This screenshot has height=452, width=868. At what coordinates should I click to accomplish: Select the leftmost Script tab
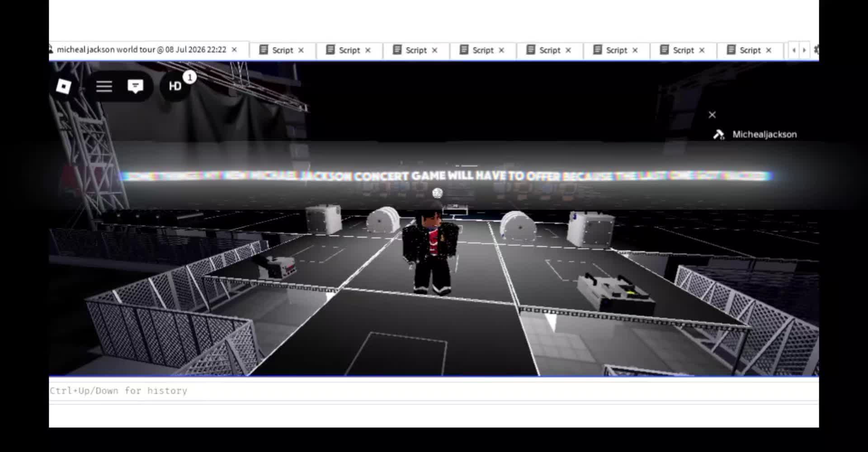(282, 50)
